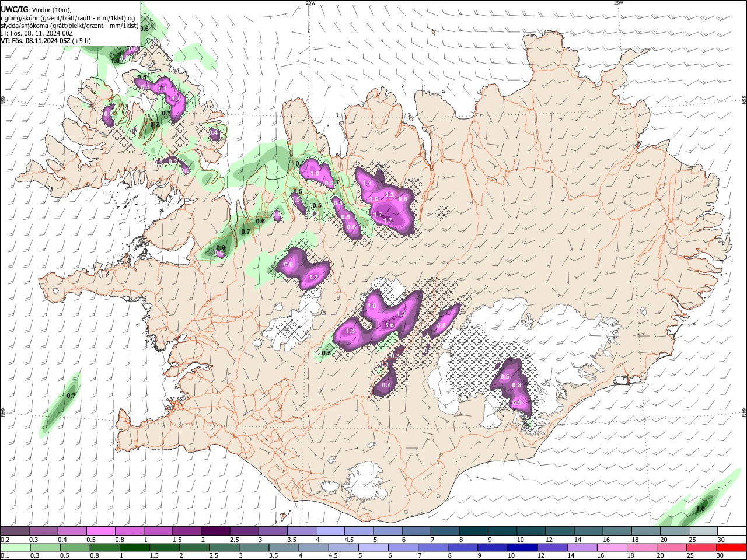Image resolution: width=747 pixels, height=560 pixels.
Task: Pick the dark teal swatch between 8 and 9
Action: (473, 531)
